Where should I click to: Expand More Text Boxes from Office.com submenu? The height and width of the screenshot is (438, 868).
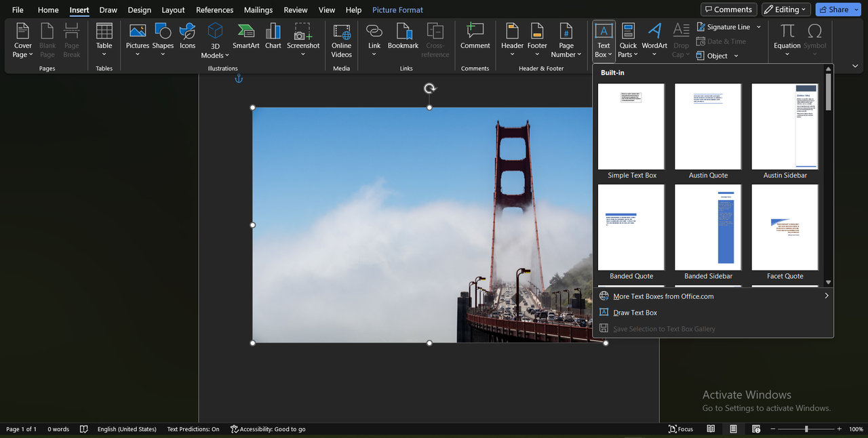pyautogui.click(x=827, y=296)
